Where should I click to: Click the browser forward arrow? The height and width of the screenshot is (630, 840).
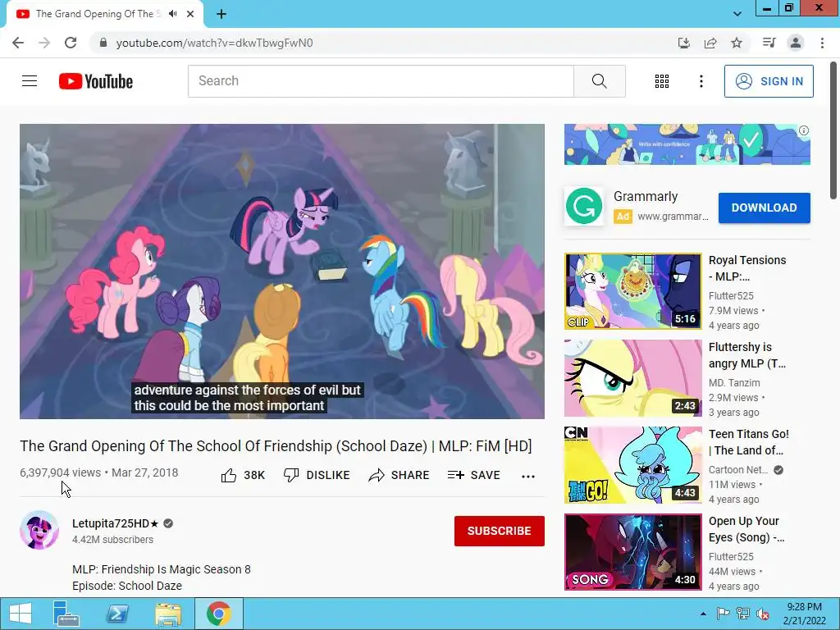(x=44, y=43)
